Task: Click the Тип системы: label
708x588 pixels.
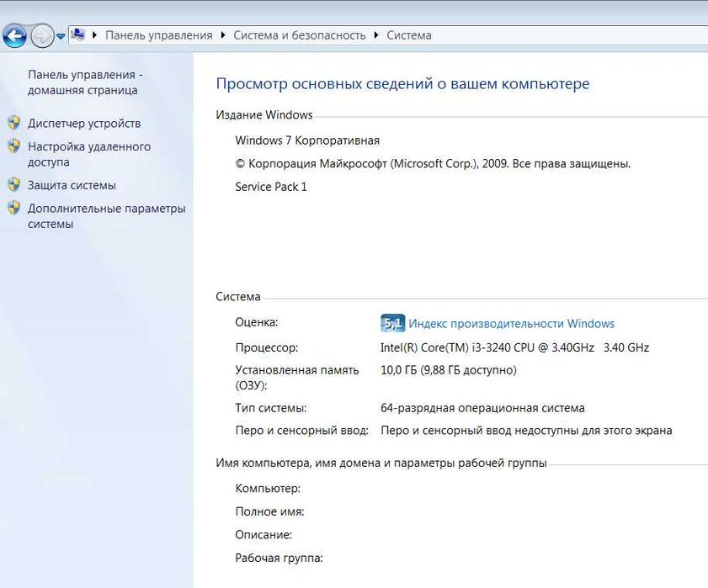Action: click(x=271, y=408)
